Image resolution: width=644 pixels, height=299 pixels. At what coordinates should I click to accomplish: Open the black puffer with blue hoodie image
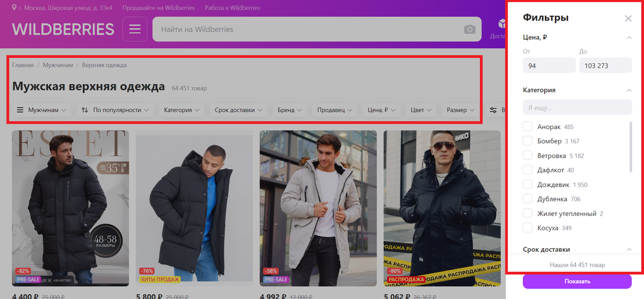[x=194, y=208]
